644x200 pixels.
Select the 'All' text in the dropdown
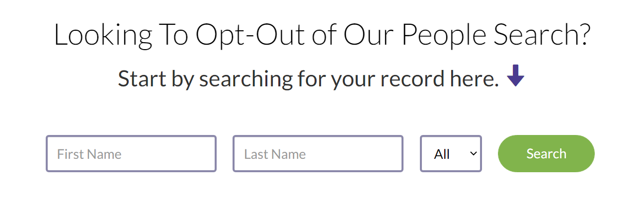pyautogui.click(x=442, y=154)
